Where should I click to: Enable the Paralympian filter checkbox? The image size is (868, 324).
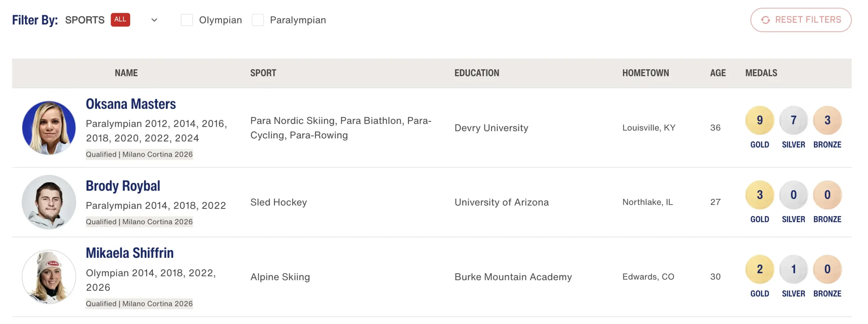coord(258,20)
